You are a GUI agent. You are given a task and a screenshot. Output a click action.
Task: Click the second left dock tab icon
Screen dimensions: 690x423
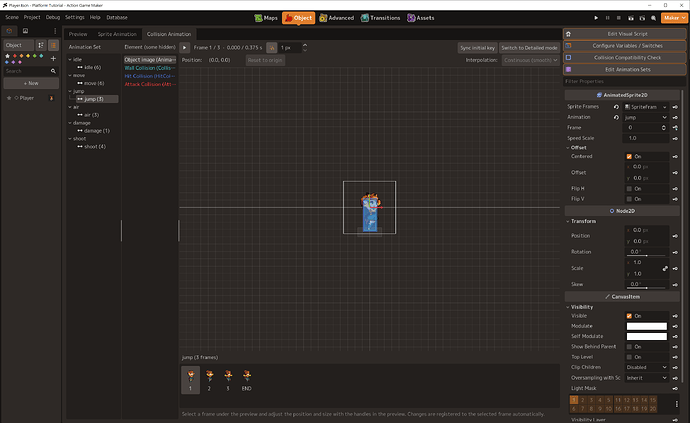click(x=25, y=31)
